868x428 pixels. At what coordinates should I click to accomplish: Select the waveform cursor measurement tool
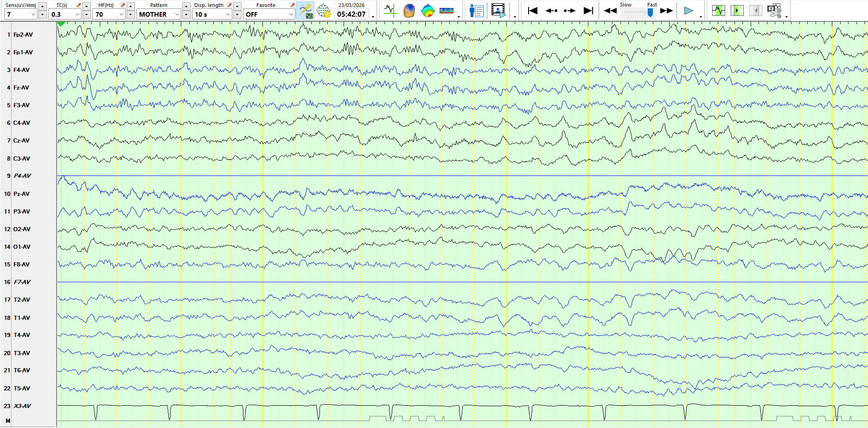tap(390, 11)
